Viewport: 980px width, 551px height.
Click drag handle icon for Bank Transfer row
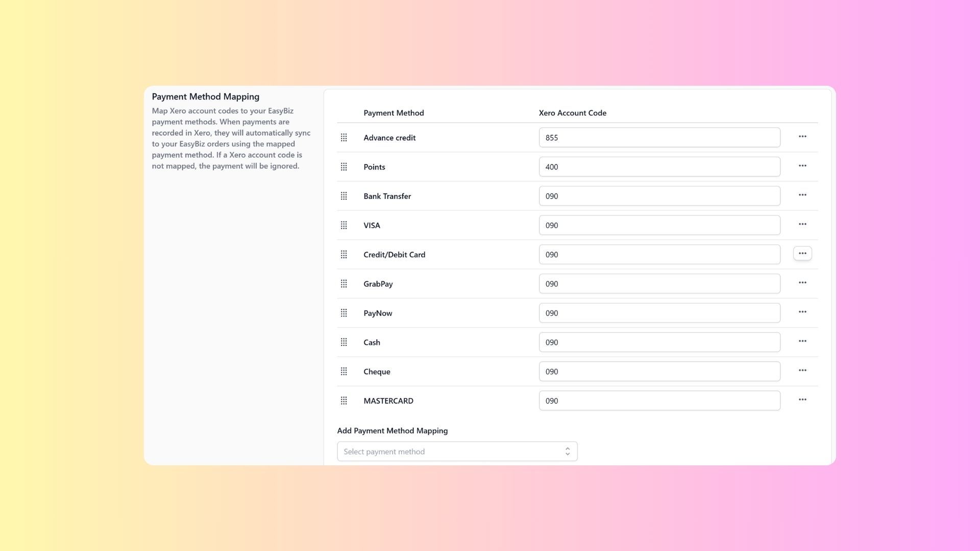[x=344, y=196]
